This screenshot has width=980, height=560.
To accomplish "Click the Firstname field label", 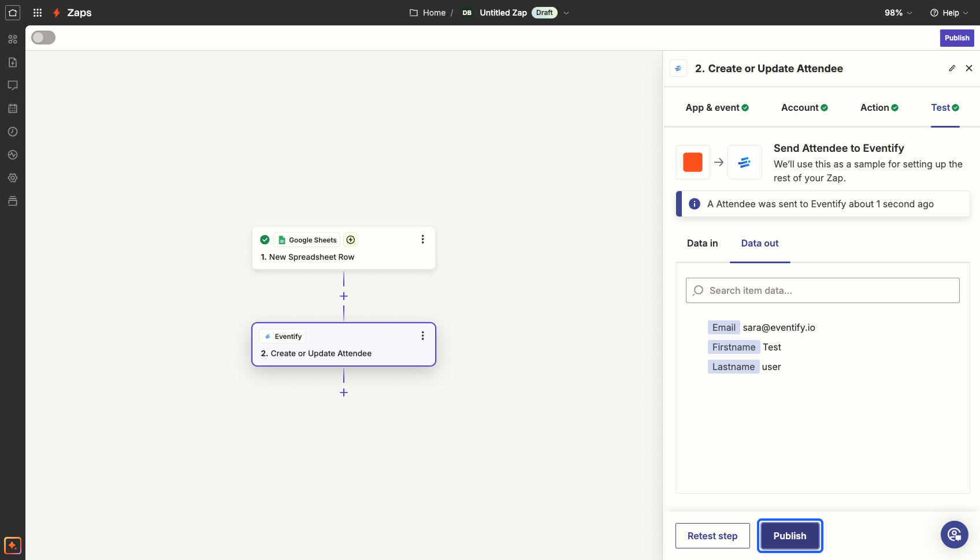I will point(734,347).
